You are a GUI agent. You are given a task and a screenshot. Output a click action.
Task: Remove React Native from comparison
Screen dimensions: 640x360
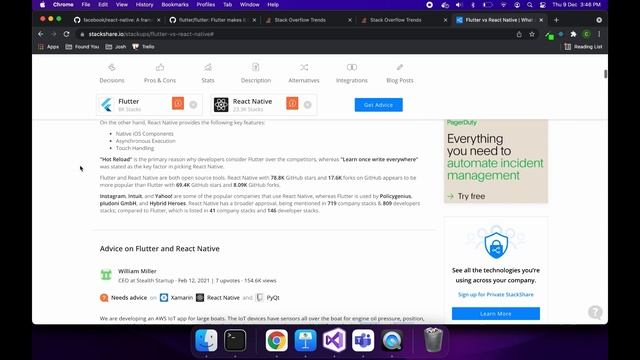click(x=308, y=105)
